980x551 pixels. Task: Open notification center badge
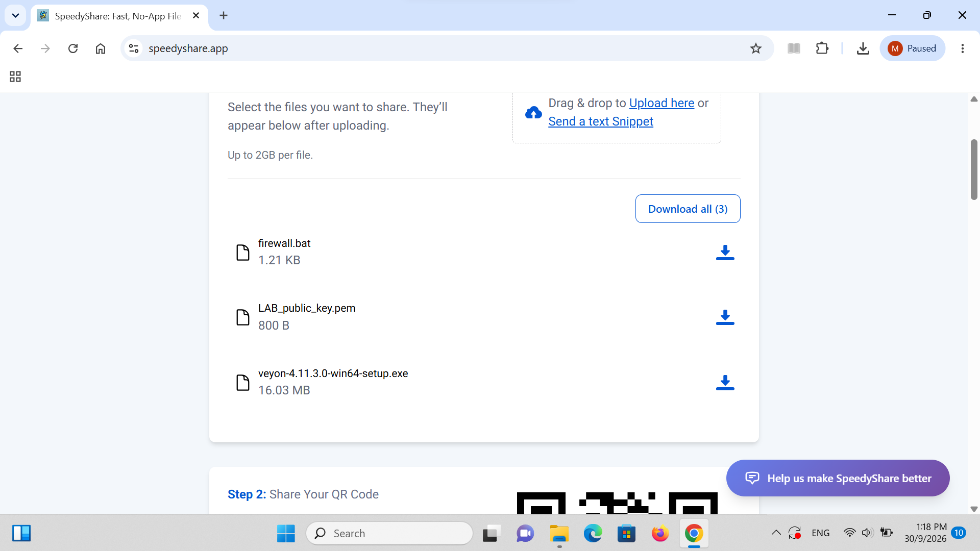pyautogui.click(x=959, y=533)
